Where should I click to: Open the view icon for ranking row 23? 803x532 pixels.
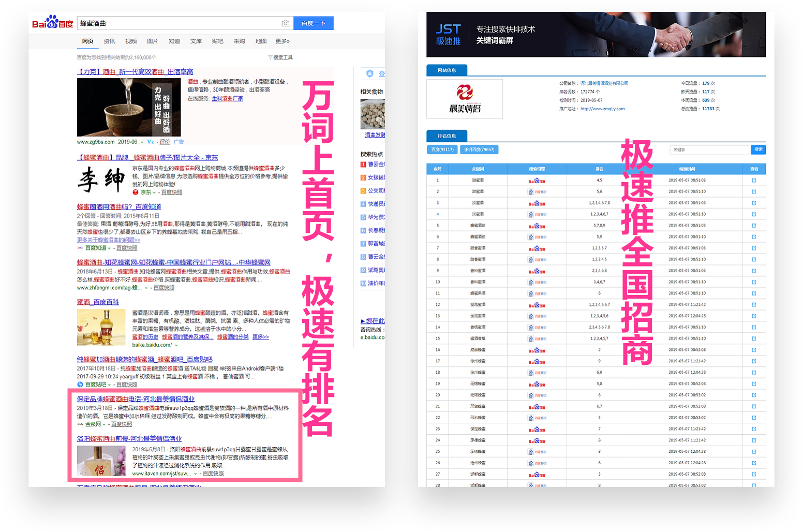[x=754, y=429]
